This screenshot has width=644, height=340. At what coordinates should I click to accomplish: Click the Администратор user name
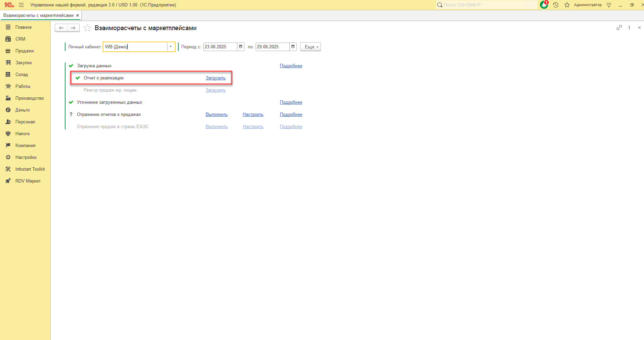588,5
